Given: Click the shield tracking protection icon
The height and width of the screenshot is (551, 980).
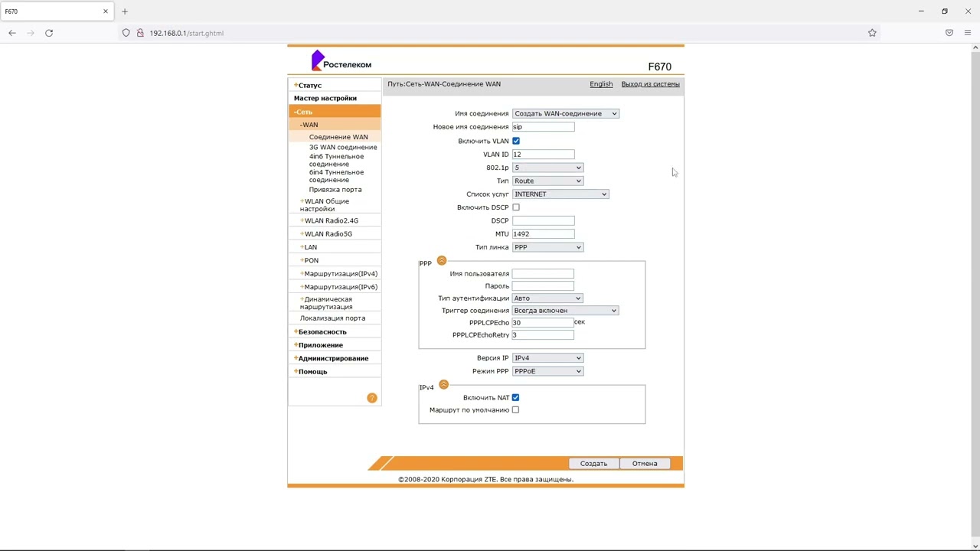Looking at the screenshot, I should [126, 33].
